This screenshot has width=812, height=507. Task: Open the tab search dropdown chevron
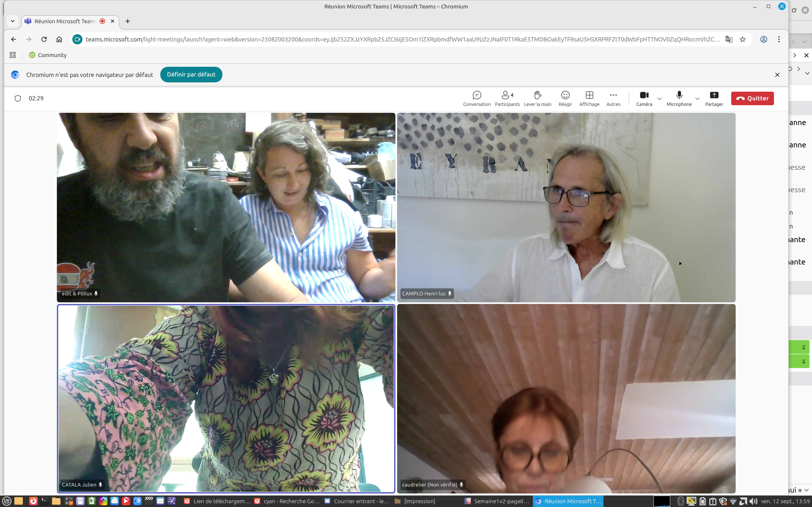click(12, 21)
